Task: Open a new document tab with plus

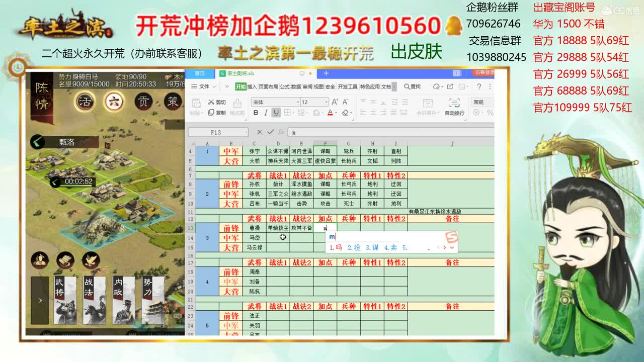Action: pos(326,73)
